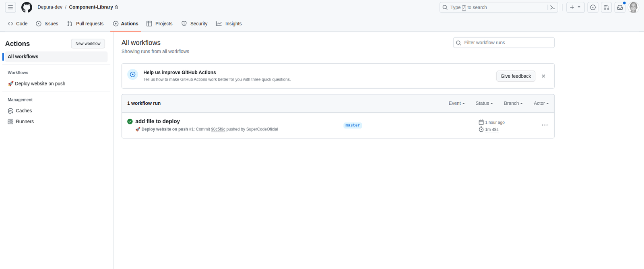The image size is (644, 269).
Task: Open the command palette icon
Action: click(x=553, y=7)
